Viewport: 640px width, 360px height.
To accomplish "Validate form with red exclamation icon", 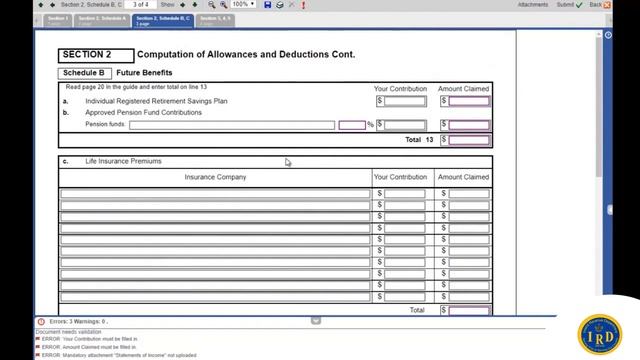I will pos(303,5).
